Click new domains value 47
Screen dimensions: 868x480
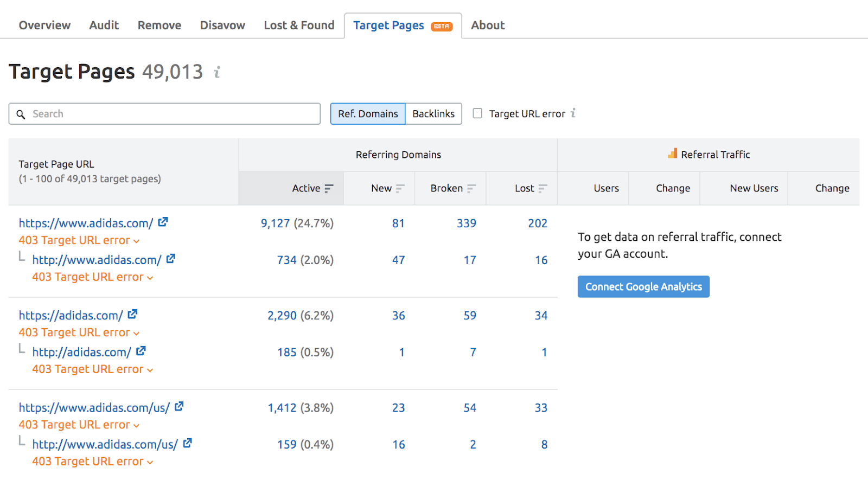coord(398,260)
